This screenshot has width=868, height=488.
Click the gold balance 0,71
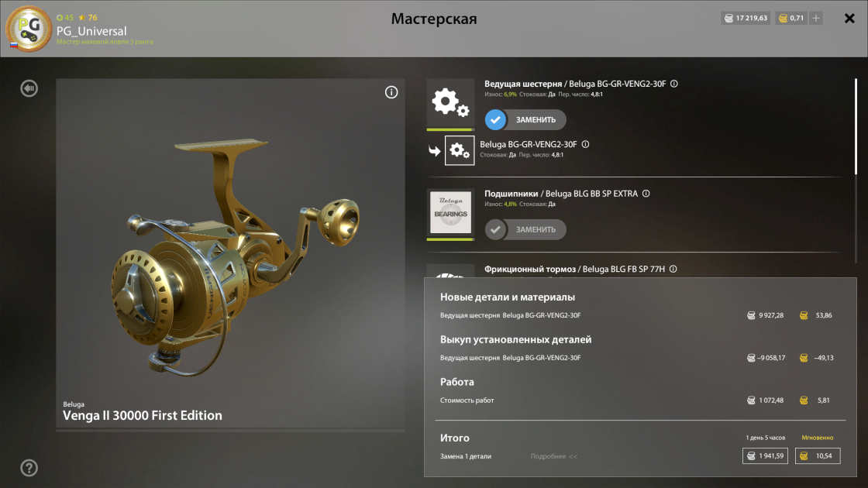[791, 19]
